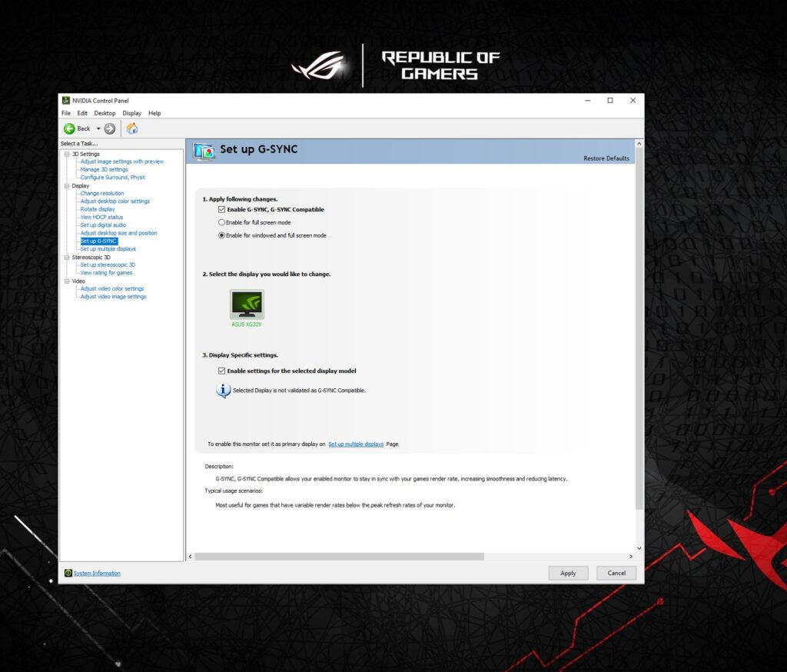Open View HDCP status
This screenshot has width=787, height=672.
(x=101, y=218)
